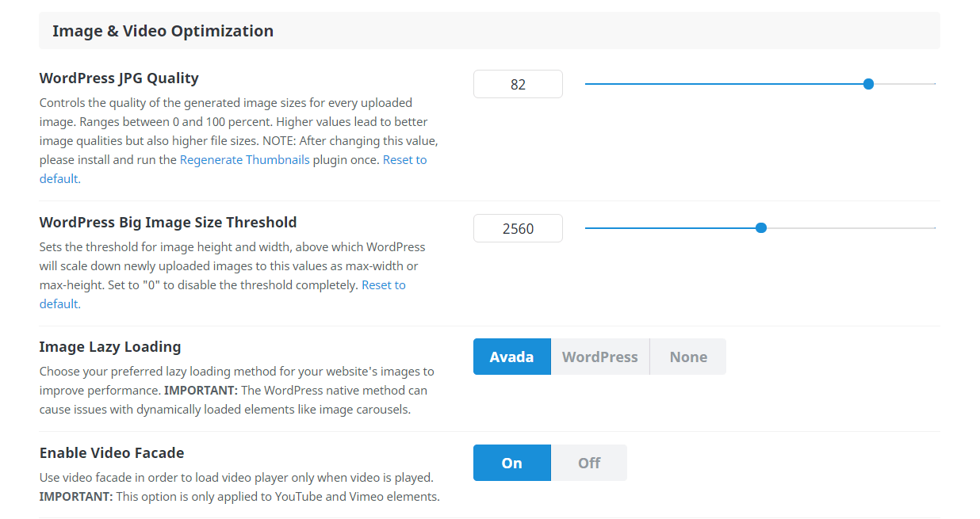Screen dimensions: 980x519
Task: Click the unfilled grey part of the Big Image Size slider
Action: click(848, 228)
